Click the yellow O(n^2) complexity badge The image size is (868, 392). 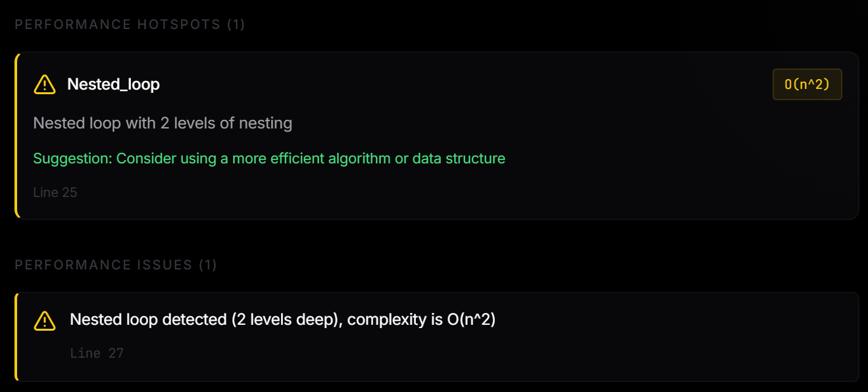[x=807, y=84]
